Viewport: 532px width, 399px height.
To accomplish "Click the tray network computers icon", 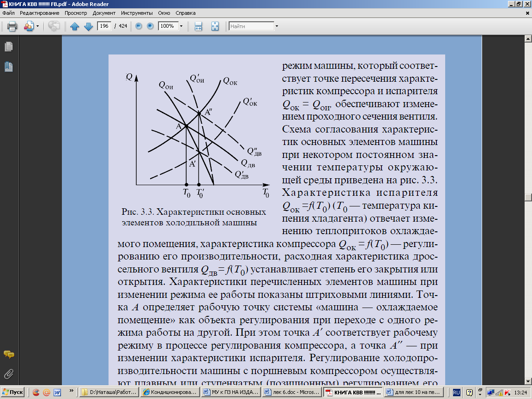I will 490,393.
